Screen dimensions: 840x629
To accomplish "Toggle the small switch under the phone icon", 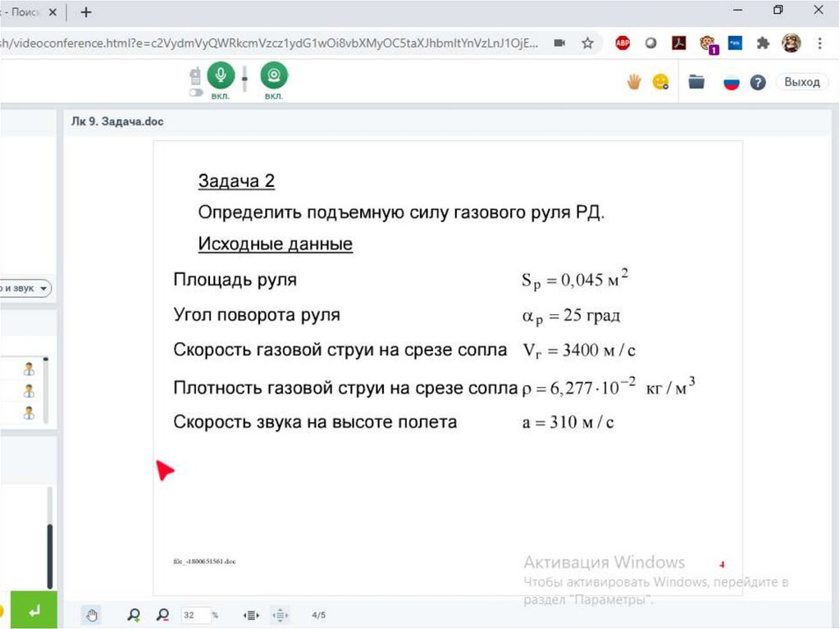I will [x=196, y=93].
